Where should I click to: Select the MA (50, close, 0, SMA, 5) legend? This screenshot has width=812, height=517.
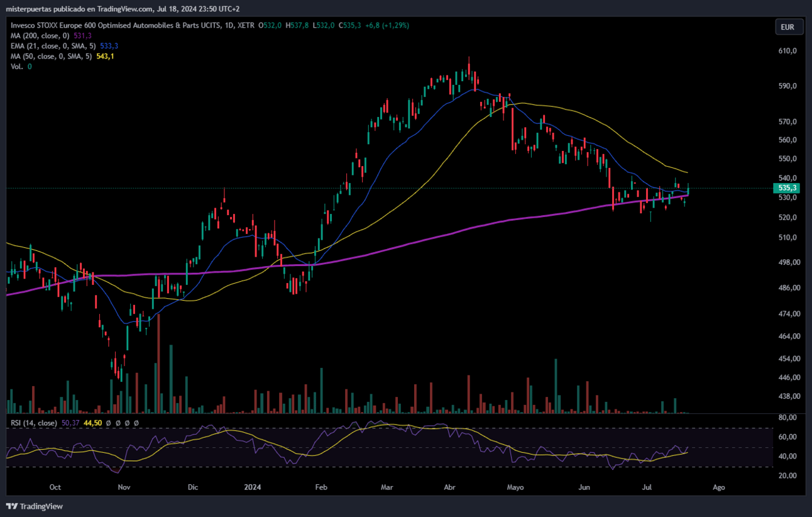point(52,56)
